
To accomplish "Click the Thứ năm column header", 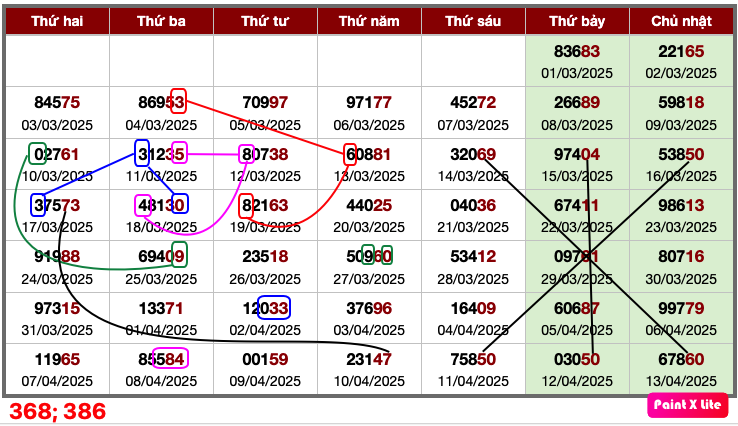I will click(x=369, y=21).
